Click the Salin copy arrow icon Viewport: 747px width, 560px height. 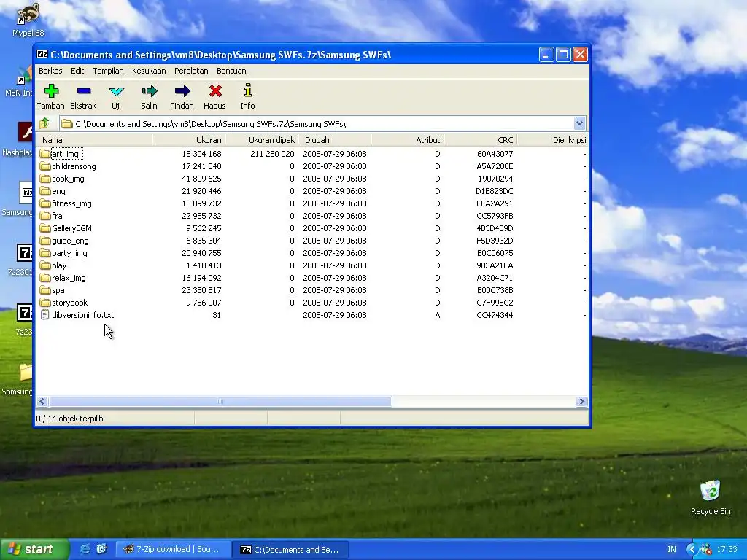(149, 91)
